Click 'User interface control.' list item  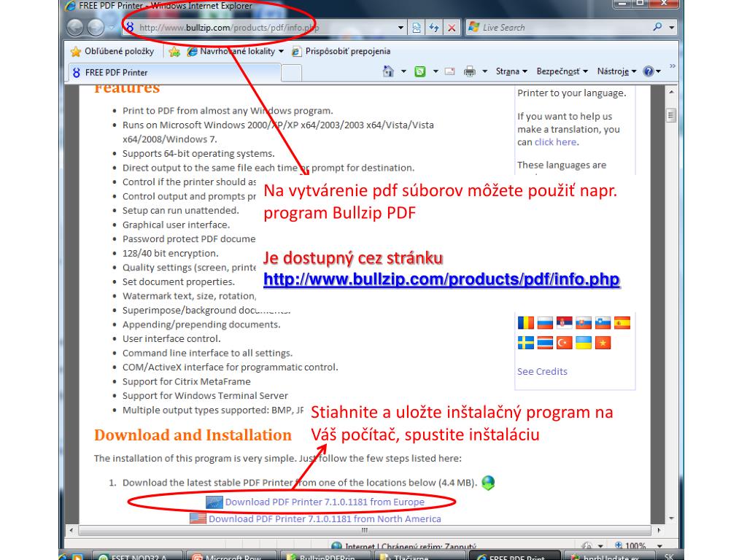pos(171,338)
